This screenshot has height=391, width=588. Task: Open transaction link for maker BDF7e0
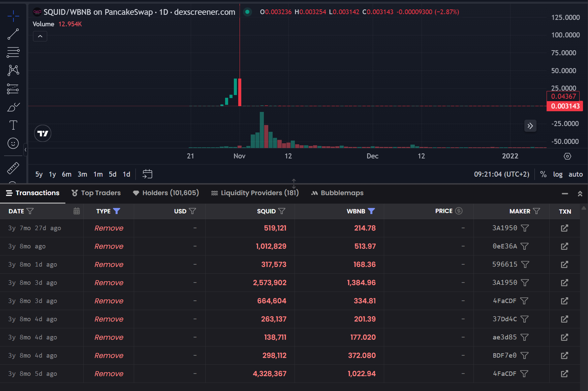564,355
